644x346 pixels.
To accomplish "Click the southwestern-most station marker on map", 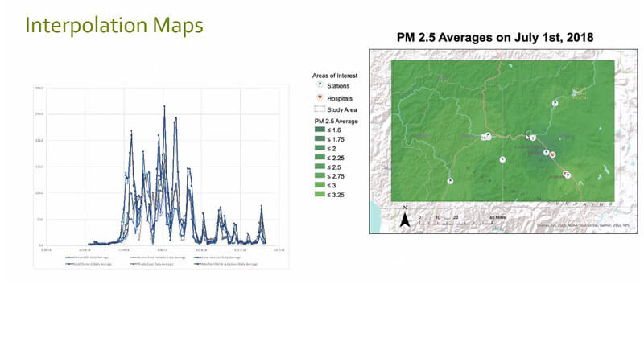I will click(450, 181).
